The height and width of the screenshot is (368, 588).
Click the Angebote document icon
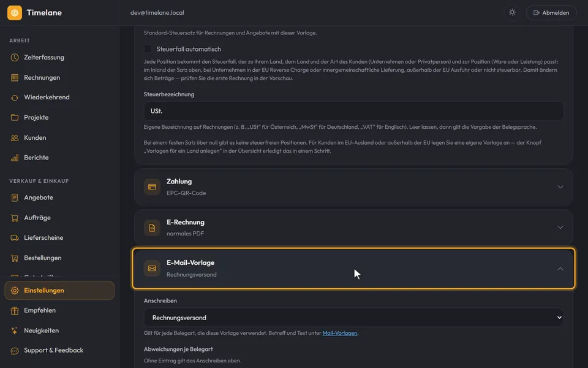point(15,197)
